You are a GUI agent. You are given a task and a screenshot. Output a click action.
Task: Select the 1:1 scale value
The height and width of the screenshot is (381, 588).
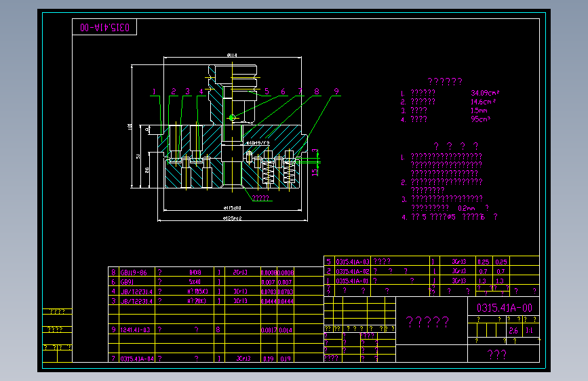[x=529, y=331]
